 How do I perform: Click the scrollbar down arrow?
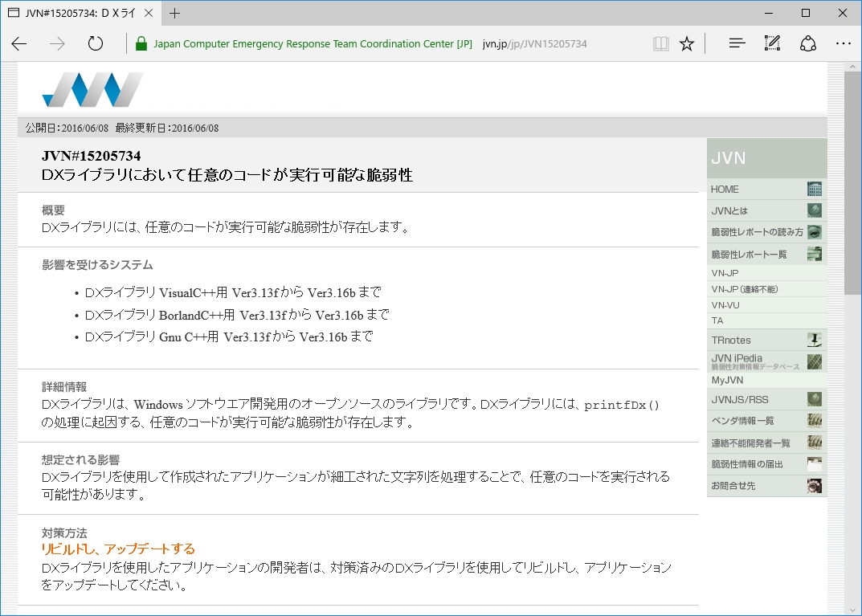852,610
